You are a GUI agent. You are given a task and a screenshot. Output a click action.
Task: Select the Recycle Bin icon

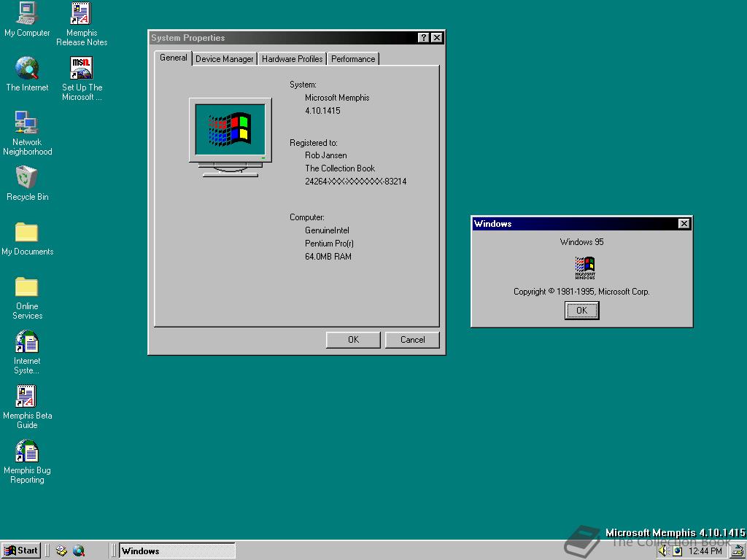(27, 183)
